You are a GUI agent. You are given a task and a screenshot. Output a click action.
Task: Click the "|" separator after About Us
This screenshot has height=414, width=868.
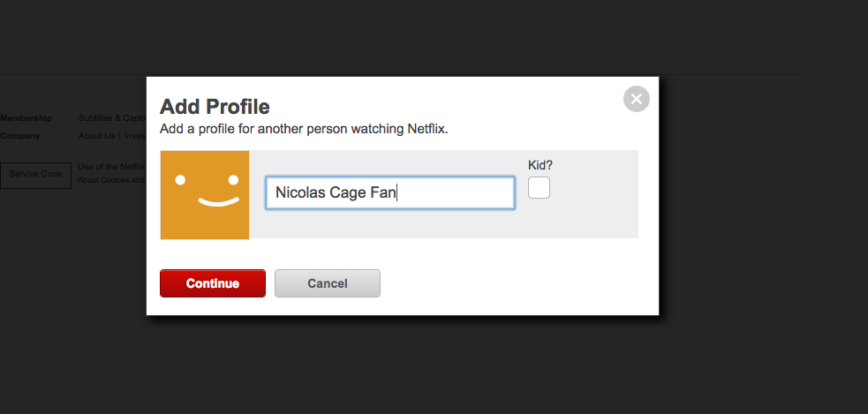coord(119,136)
